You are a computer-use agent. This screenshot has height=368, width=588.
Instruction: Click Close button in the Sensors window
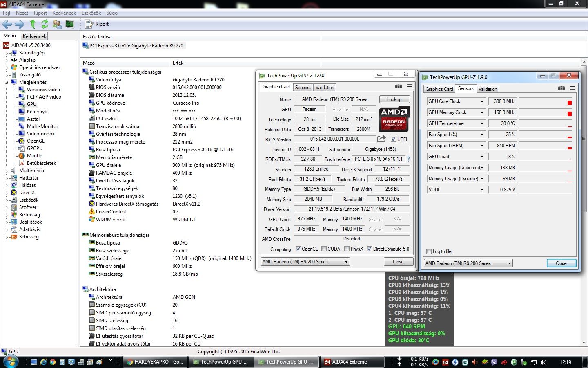pos(561,263)
